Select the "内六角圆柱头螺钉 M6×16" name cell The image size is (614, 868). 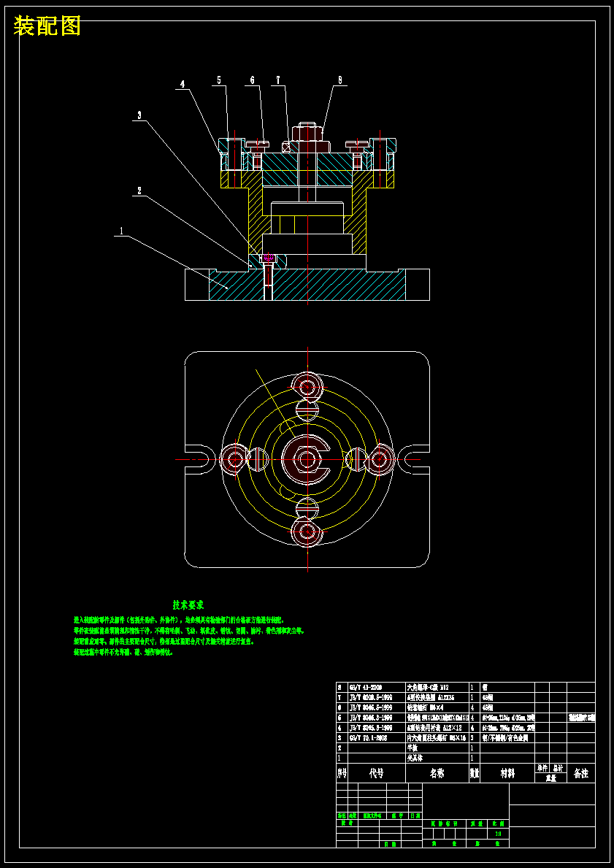tap(437, 738)
